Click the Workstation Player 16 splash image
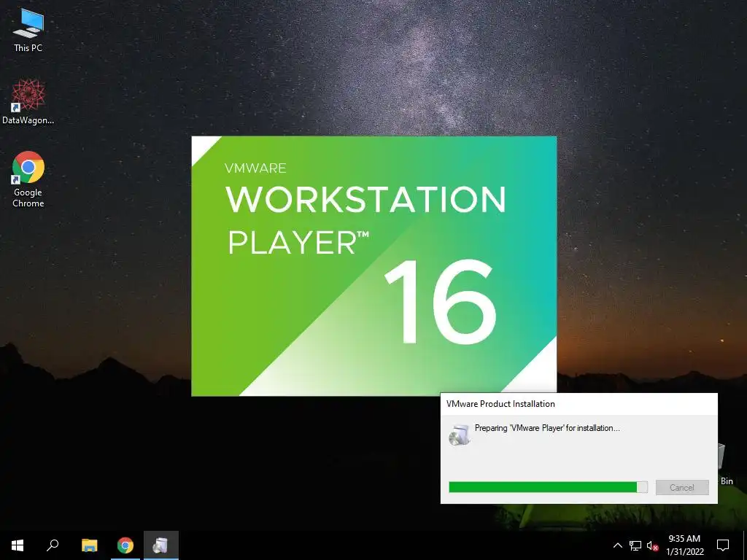747x560 pixels. coord(373,265)
